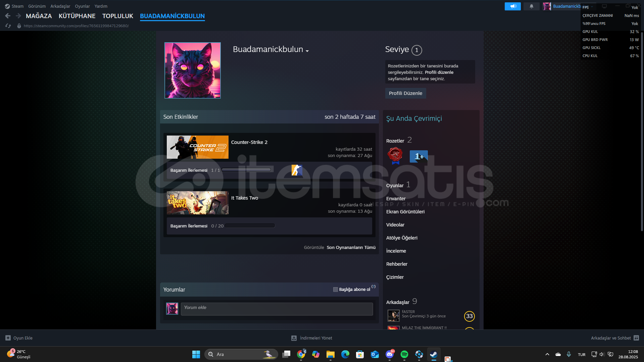Screen dimensions: 644x362
Task: Click the Profili Düzenle button
Action: [405, 93]
